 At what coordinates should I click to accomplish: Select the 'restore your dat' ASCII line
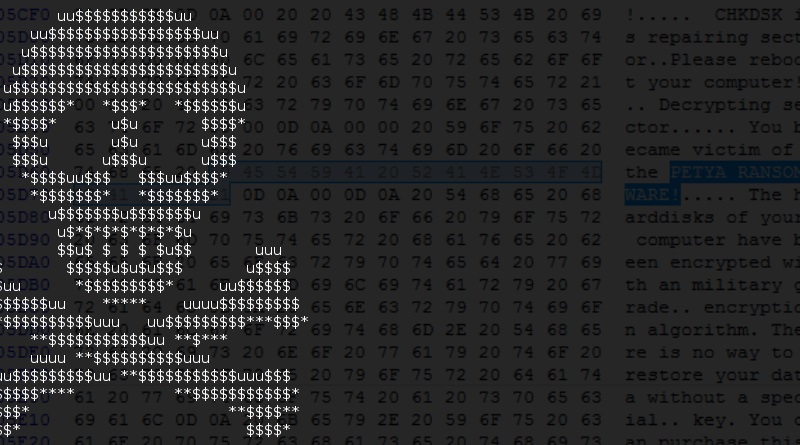click(x=712, y=375)
